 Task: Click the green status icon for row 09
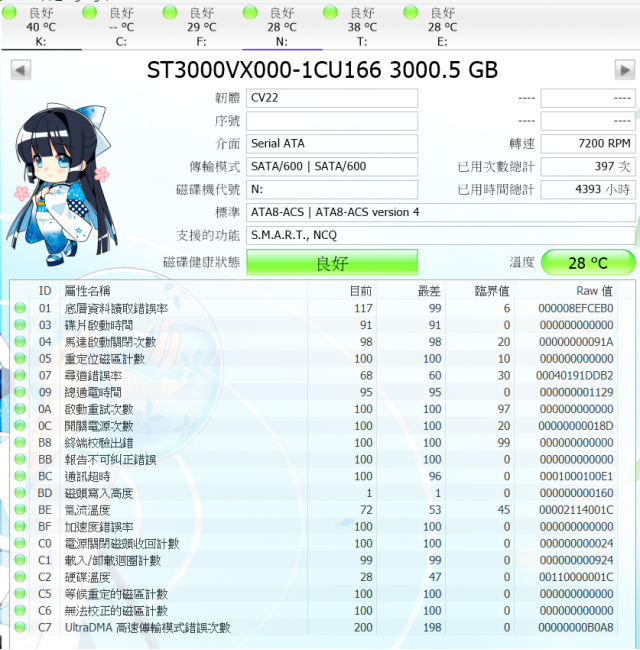pyautogui.click(x=20, y=392)
